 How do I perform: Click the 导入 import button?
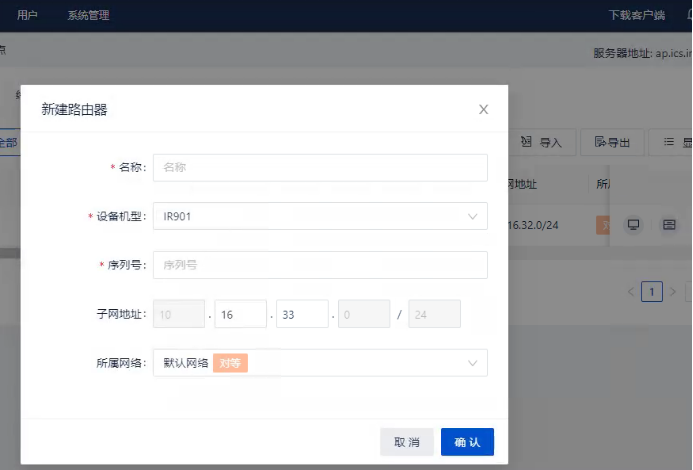pyautogui.click(x=541, y=143)
